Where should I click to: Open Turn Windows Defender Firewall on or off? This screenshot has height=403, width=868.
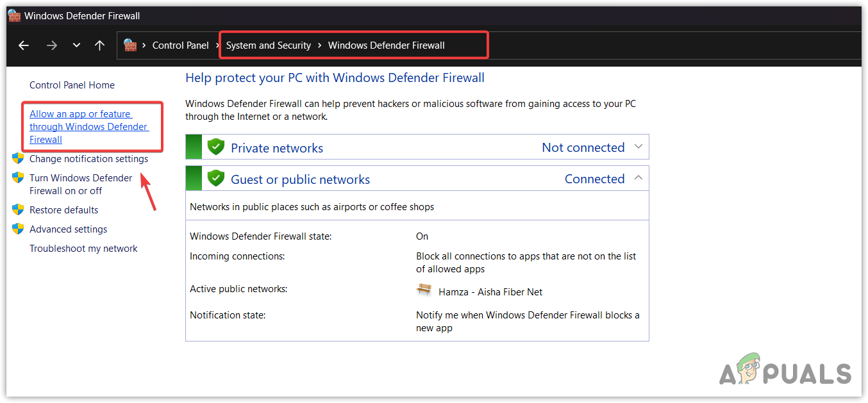point(81,185)
